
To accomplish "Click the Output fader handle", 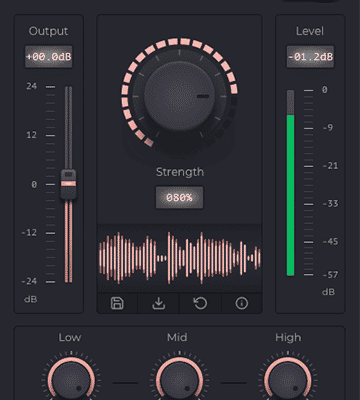I will pos(68,184).
